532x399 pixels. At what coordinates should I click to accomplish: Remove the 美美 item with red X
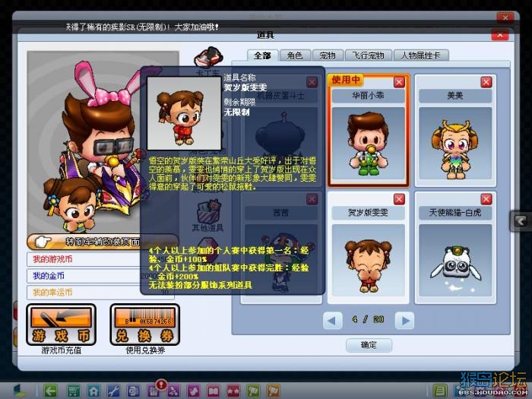point(486,82)
